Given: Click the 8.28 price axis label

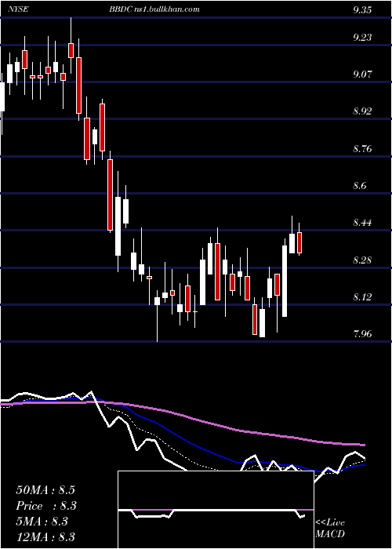Looking at the screenshot, I should click(362, 260).
